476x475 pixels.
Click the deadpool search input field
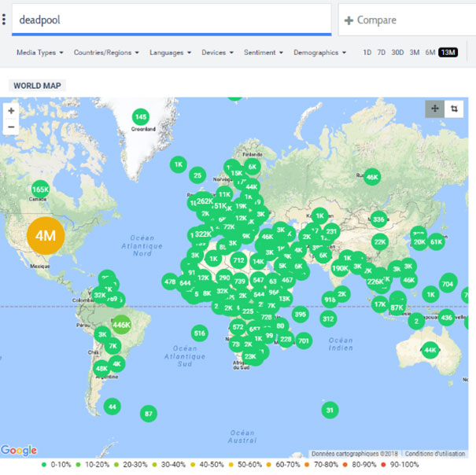point(171,20)
